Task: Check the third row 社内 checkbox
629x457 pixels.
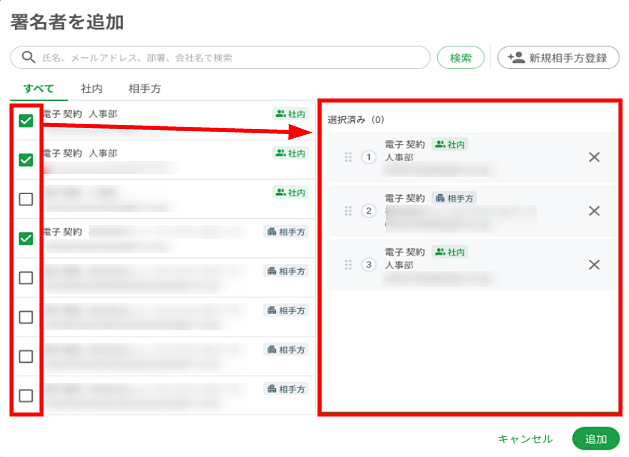Action: pos(26,199)
